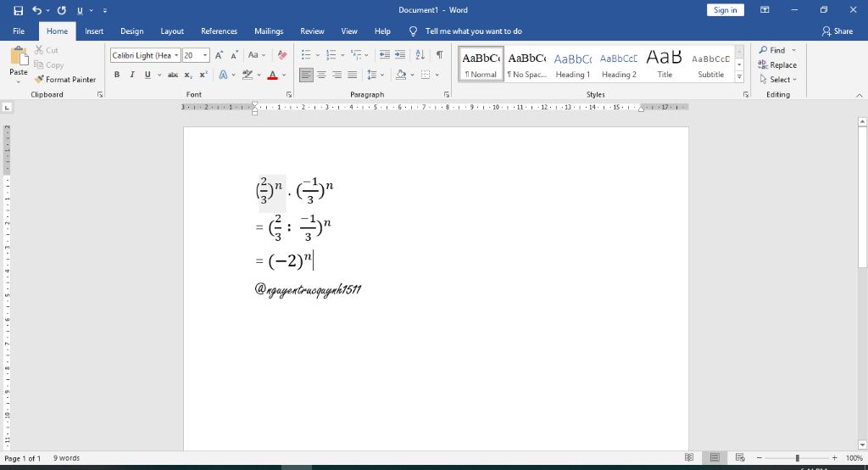Save the document with the Save icon
The image size is (868, 470).
click(x=19, y=10)
